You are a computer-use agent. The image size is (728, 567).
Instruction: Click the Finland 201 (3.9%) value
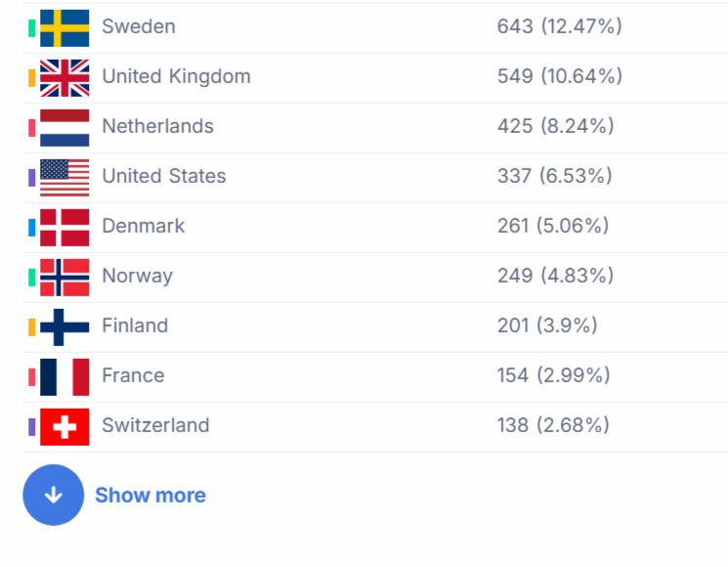pos(547,326)
